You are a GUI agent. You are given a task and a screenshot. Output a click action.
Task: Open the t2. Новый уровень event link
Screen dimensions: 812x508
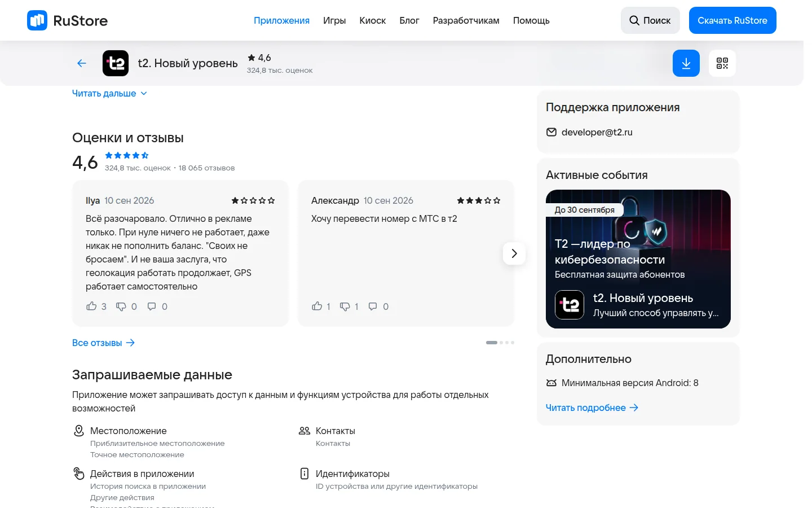tap(643, 298)
